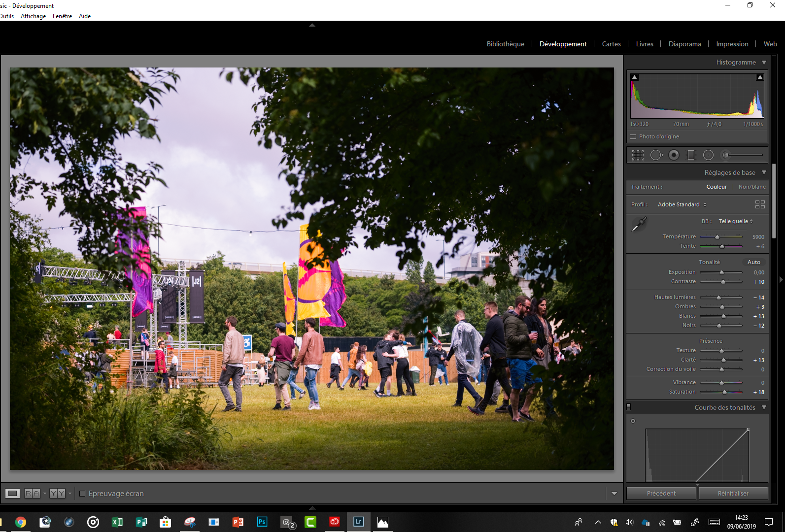This screenshot has width=785, height=532.
Task: Click the Température value 5900
Action: (758, 237)
